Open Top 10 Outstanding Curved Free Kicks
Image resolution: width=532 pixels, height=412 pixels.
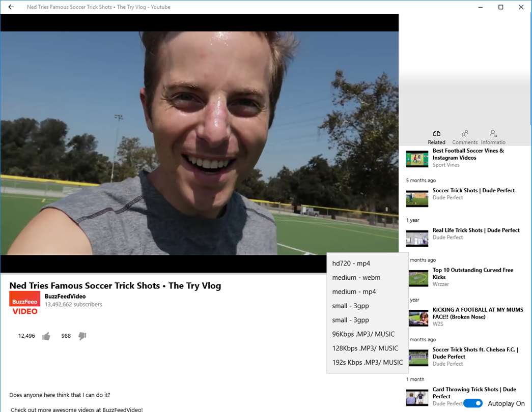click(x=472, y=273)
